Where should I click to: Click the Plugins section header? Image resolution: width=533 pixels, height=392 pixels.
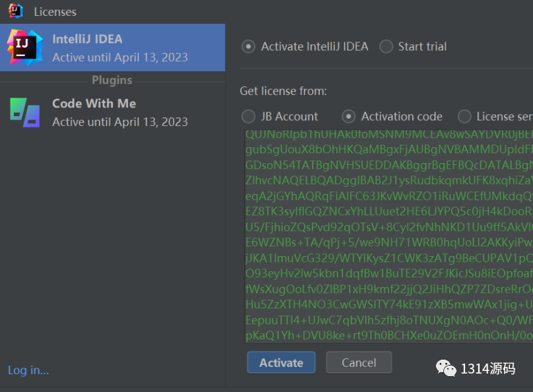(112, 81)
